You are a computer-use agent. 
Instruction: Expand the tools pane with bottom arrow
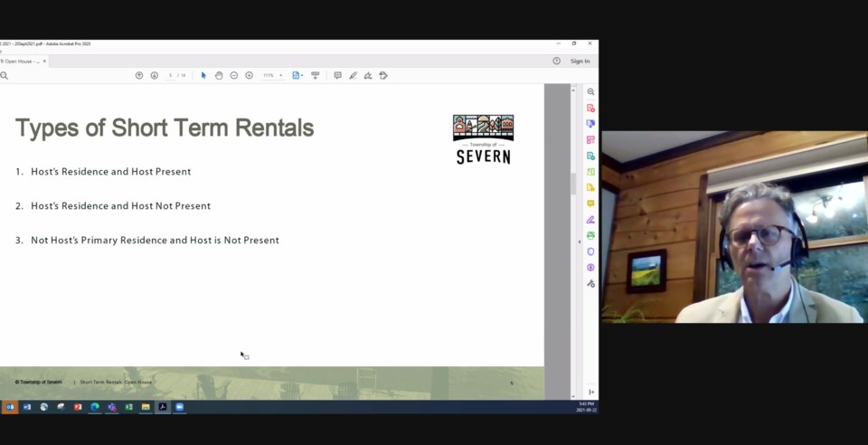coord(591,392)
